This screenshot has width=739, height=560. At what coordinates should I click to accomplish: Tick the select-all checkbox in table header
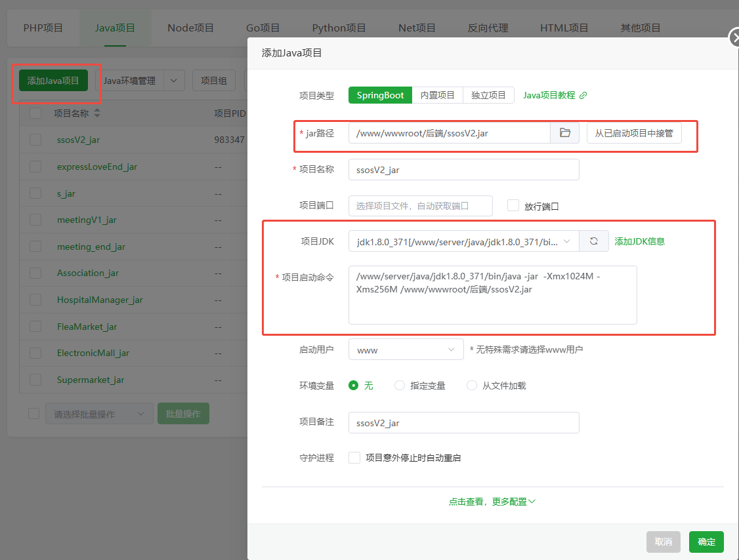click(x=35, y=113)
